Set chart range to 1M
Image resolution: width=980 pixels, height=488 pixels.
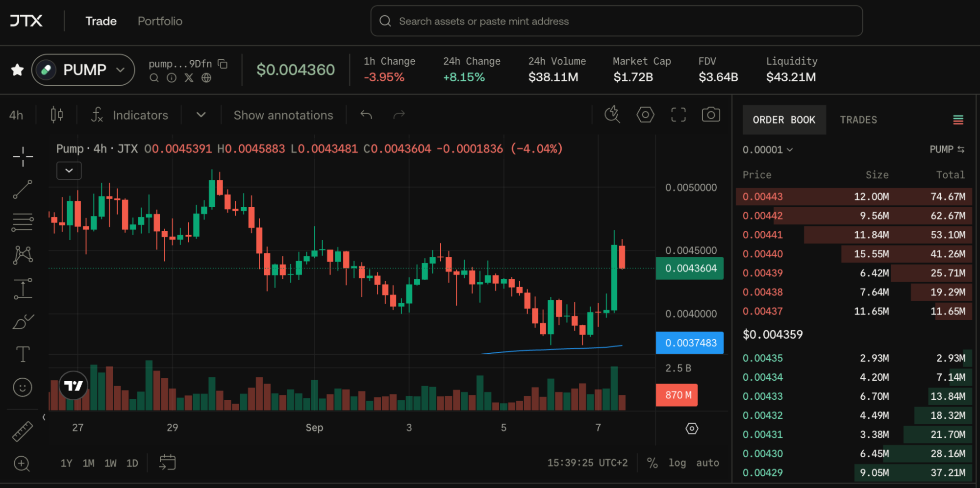click(x=88, y=463)
